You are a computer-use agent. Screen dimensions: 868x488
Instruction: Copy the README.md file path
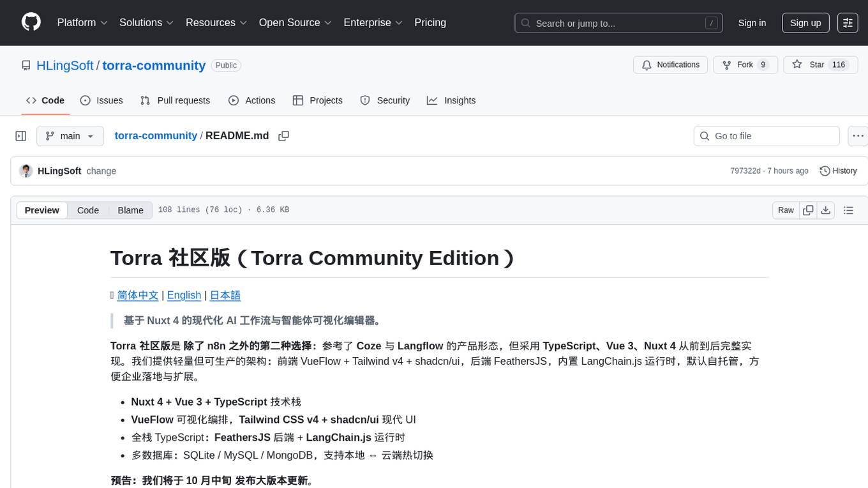[x=284, y=136]
